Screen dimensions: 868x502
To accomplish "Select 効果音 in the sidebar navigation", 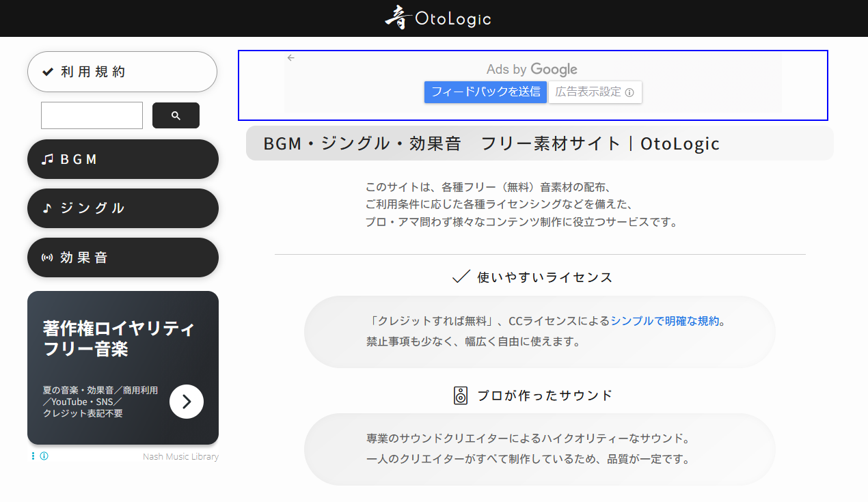I will (123, 257).
